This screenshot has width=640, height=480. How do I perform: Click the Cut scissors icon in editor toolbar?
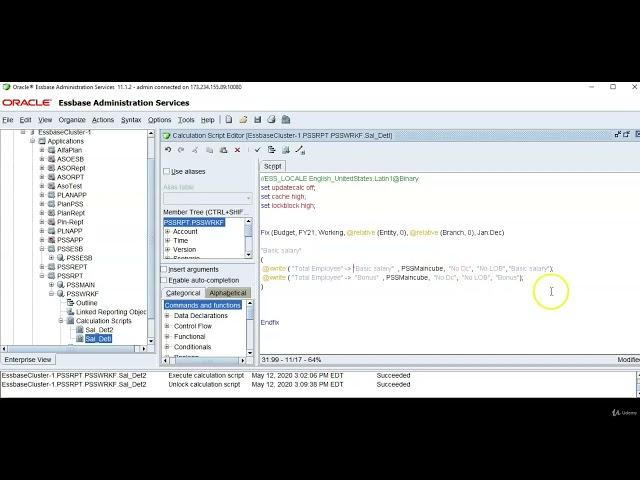click(195, 150)
